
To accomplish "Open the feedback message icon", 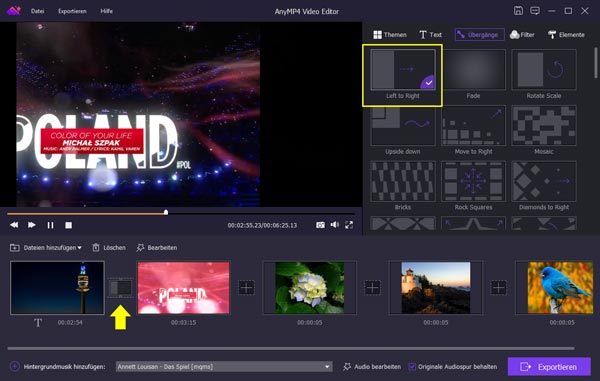I will [x=535, y=11].
